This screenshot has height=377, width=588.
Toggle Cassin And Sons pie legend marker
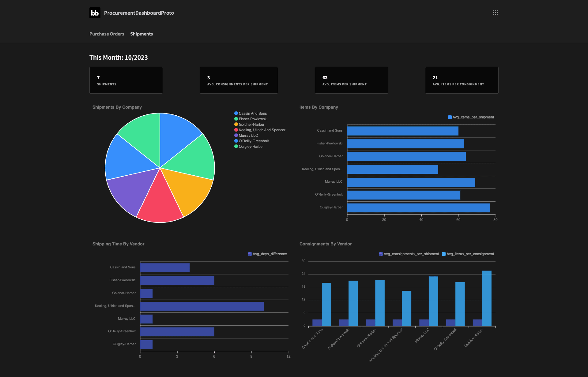pyautogui.click(x=236, y=113)
